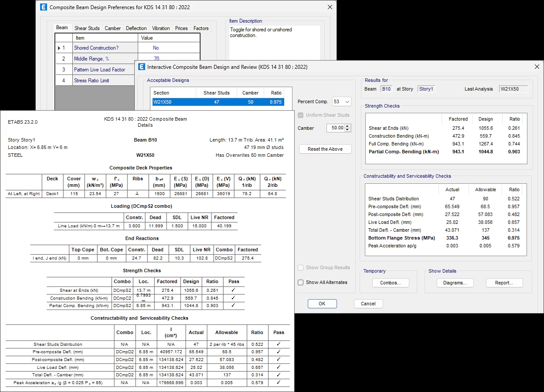This screenshot has width=544, height=392.
Task: Click ETABS icon in Interactive Design title bar
Action: click(142, 67)
